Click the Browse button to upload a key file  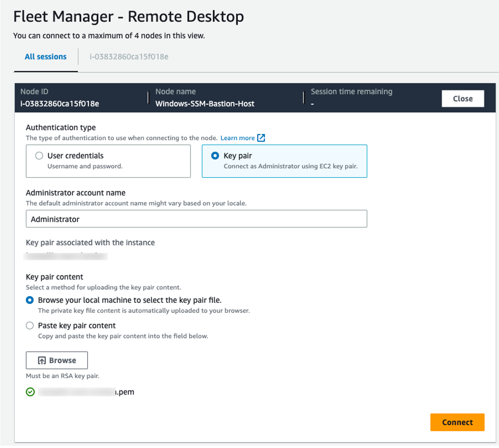(x=57, y=360)
